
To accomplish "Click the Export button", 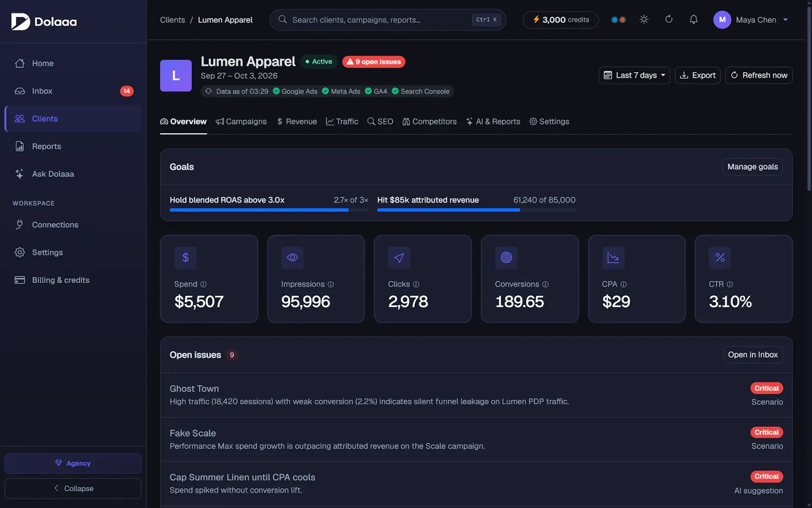I will 698,75.
